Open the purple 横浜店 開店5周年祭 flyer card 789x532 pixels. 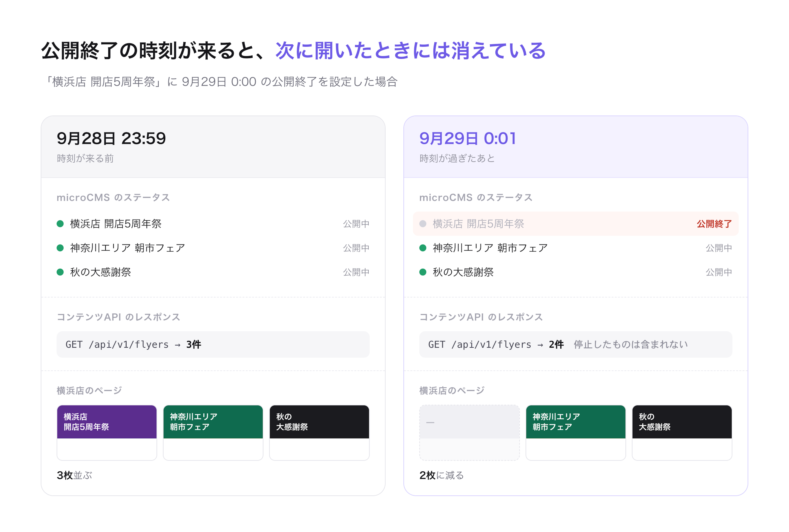pos(107,433)
